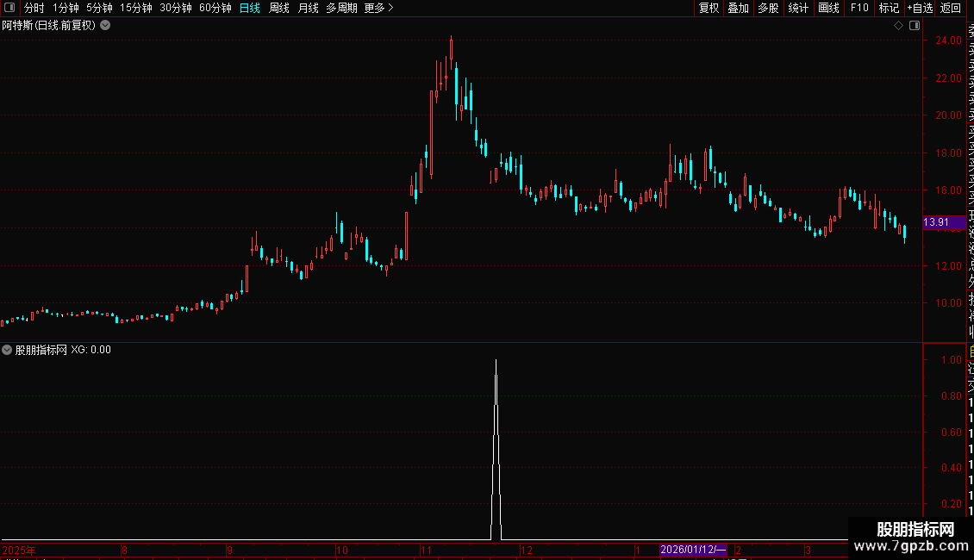974x560 pixels.
Task: Open the 统计 statistics tool
Action: click(798, 8)
